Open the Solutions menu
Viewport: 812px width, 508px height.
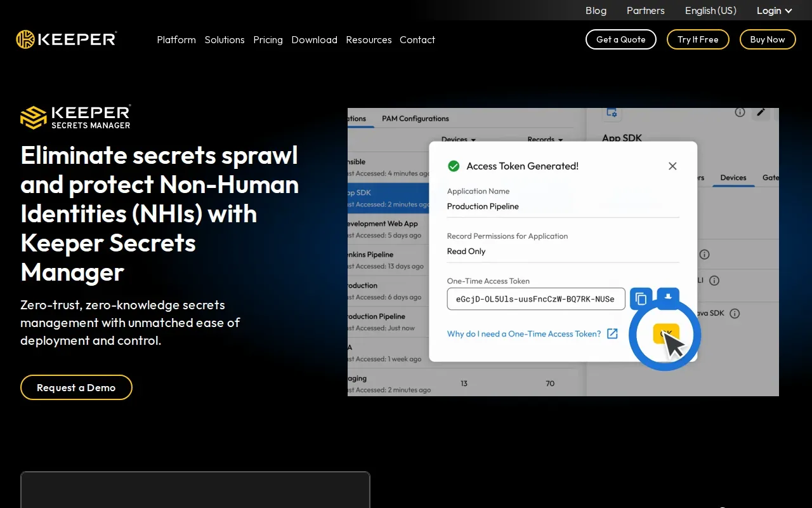click(225, 39)
